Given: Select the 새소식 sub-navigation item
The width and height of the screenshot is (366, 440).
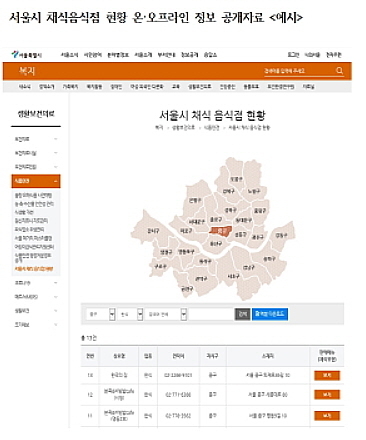Looking at the screenshot, I should pyautogui.click(x=24, y=87).
